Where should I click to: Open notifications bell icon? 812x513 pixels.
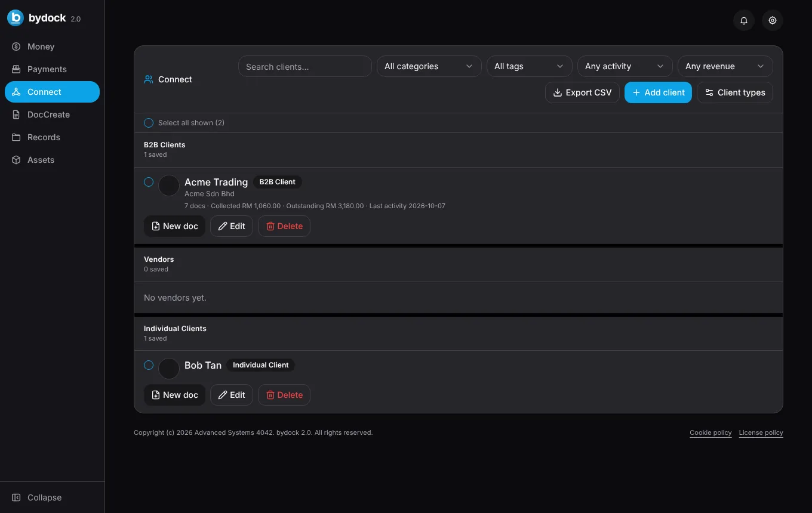tap(744, 20)
